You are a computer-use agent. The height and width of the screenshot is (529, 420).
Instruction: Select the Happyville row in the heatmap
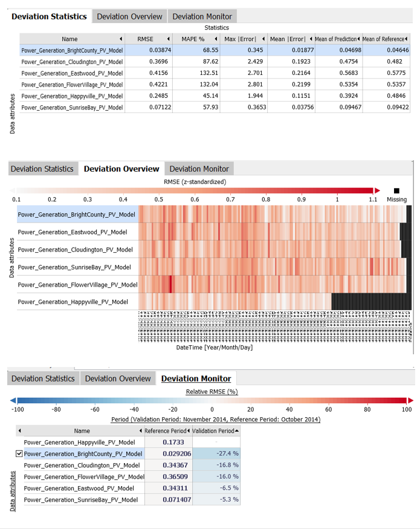tap(73, 302)
